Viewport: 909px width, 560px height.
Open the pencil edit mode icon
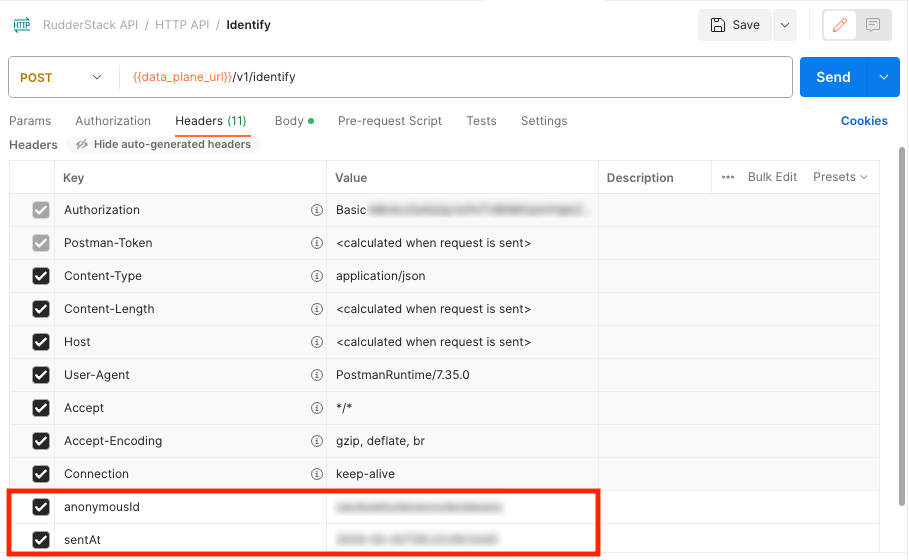point(839,25)
